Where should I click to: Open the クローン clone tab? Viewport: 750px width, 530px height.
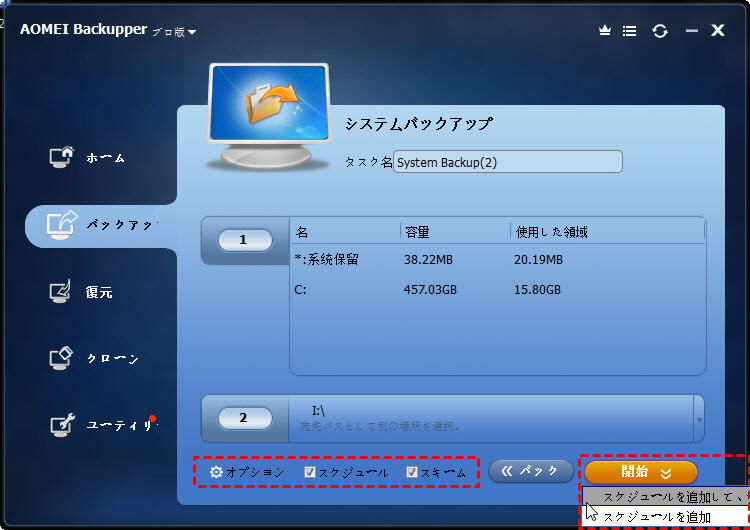[113, 358]
